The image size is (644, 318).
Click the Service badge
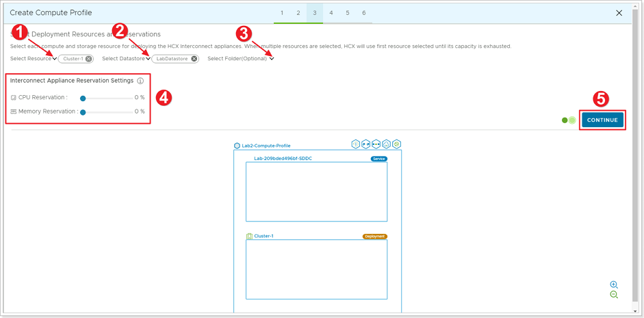point(379,159)
